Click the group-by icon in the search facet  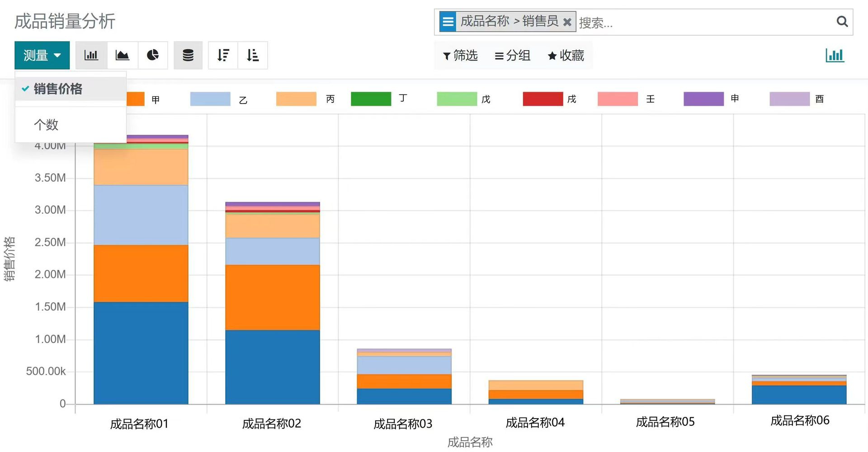point(448,22)
